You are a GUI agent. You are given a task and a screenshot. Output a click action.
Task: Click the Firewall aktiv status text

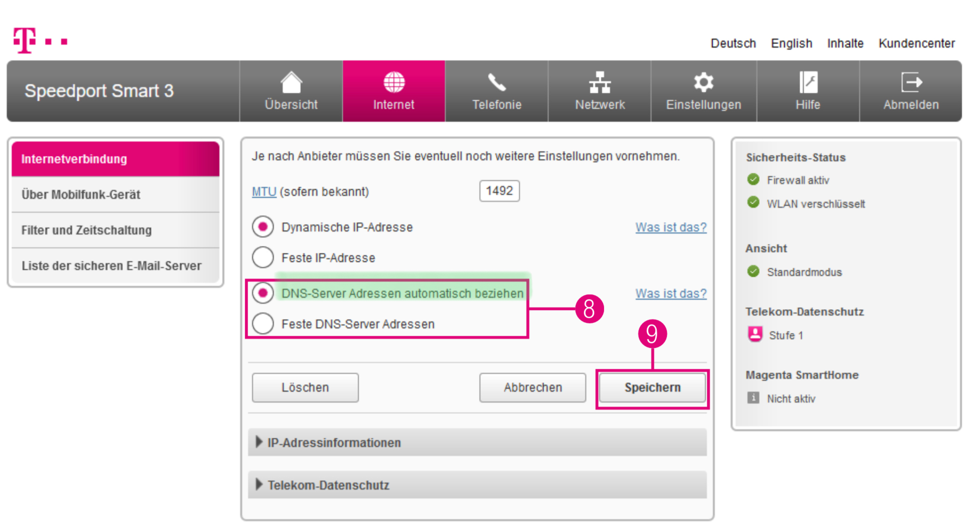pos(798,180)
